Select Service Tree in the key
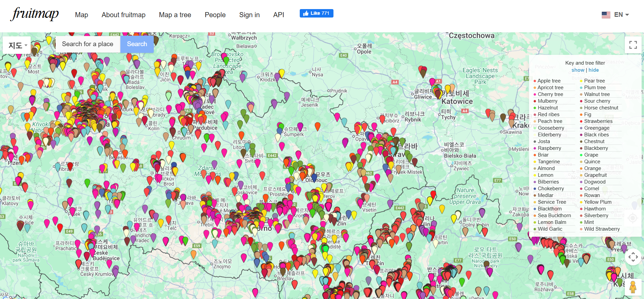Image resolution: width=644 pixels, height=299 pixels. tap(552, 202)
